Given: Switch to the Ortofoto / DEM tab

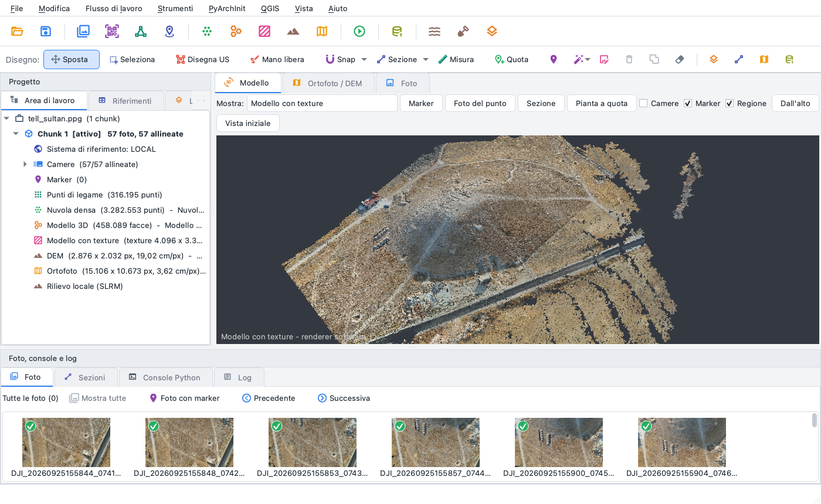Looking at the screenshot, I should coord(328,83).
